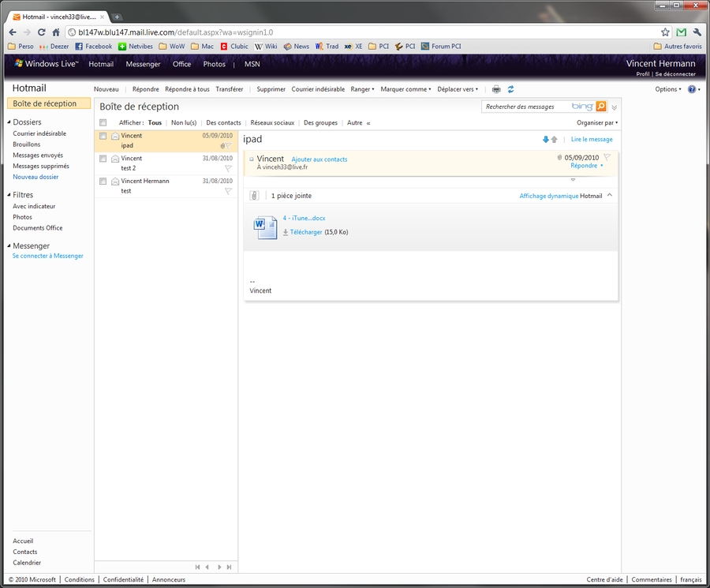
Task: Check the select-all messages checkbox
Action: click(103, 123)
